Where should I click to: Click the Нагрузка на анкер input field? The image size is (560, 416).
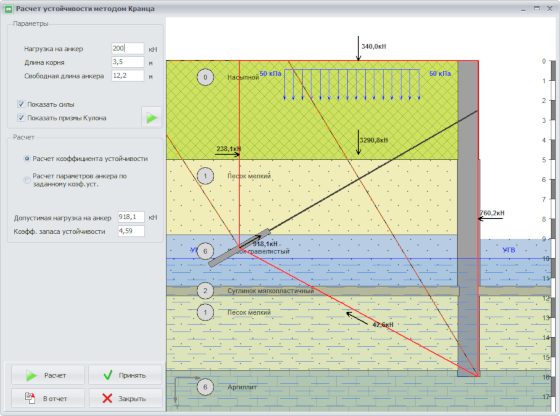tap(128, 48)
